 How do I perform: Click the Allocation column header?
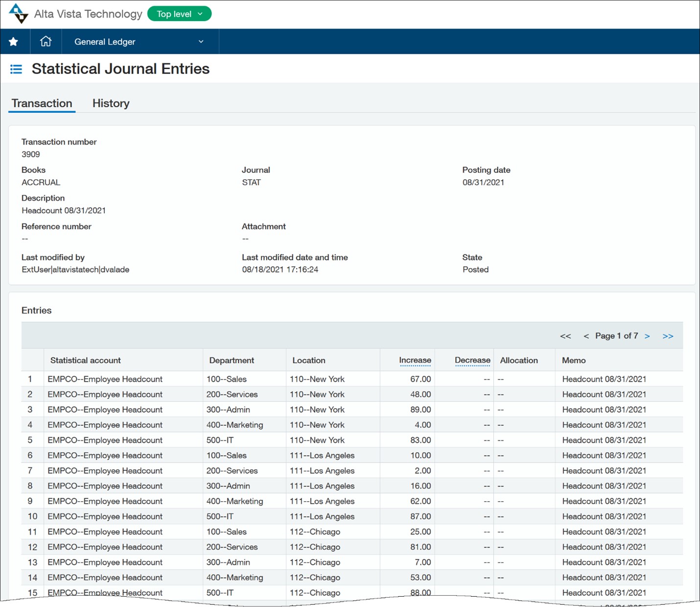point(519,360)
